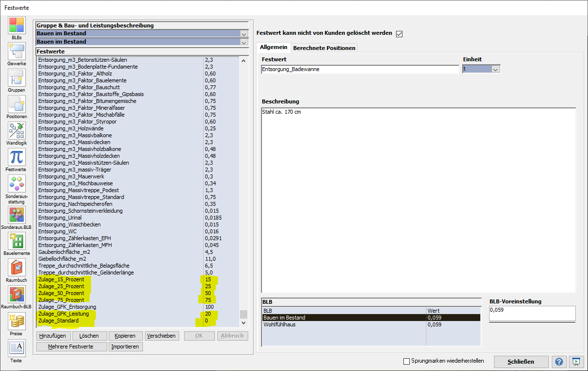The height and width of the screenshot is (371, 588).
Task: Toggle 'Festwert kann nicht von Kunden gelöscht werden' checkbox
Action: point(399,34)
